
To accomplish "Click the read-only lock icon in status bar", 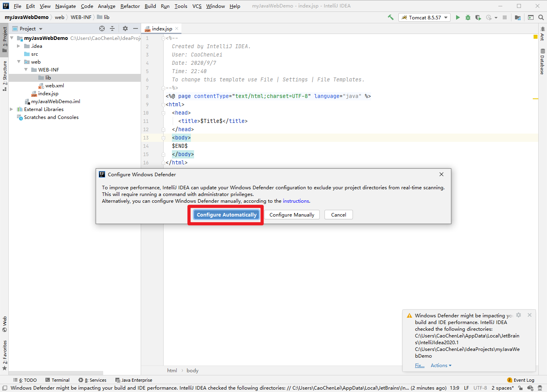I will 521,388.
